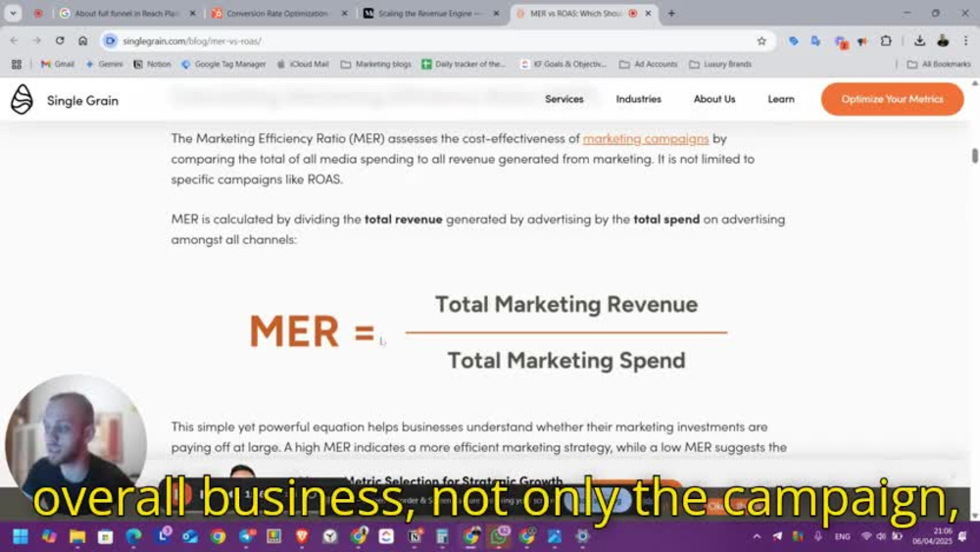The height and width of the screenshot is (552, 980).
Task: Show Chrome downloads
Action: point(919,40)
